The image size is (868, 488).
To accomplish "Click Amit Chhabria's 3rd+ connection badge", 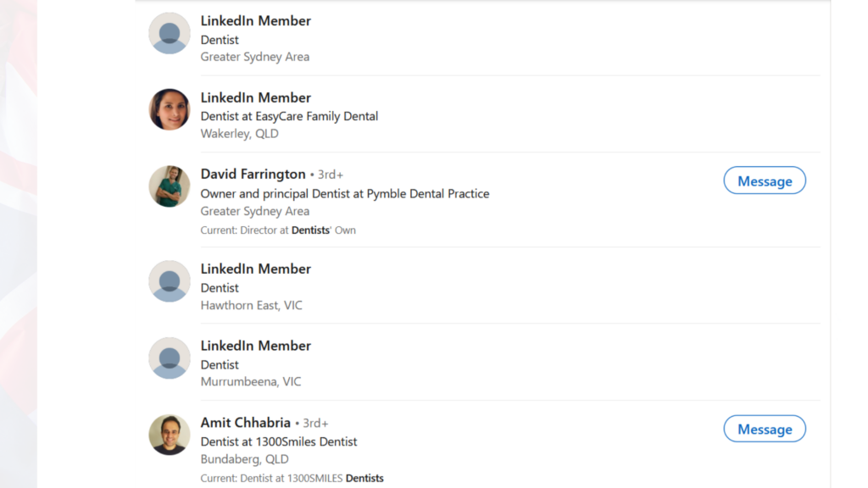I will coord(315,423).
